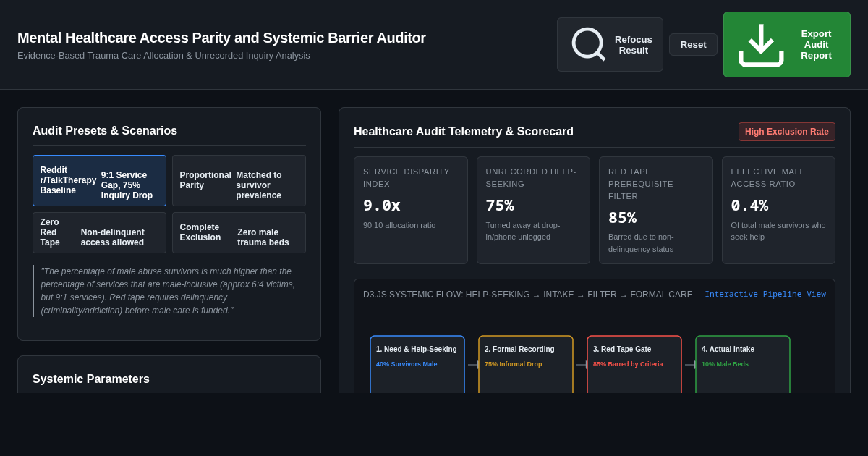Click the 85% Barred by Criteria label
Screen dimensions: 868x456
628,364
